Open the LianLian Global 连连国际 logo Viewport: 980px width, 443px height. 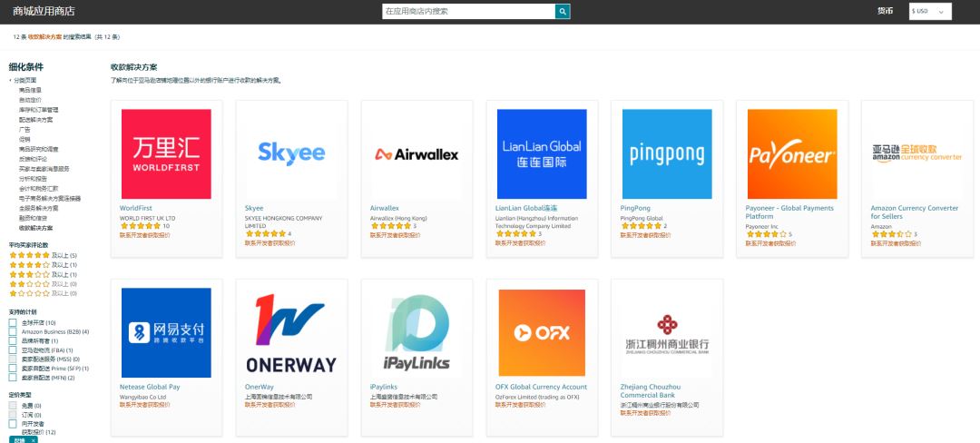pos(542,153)
